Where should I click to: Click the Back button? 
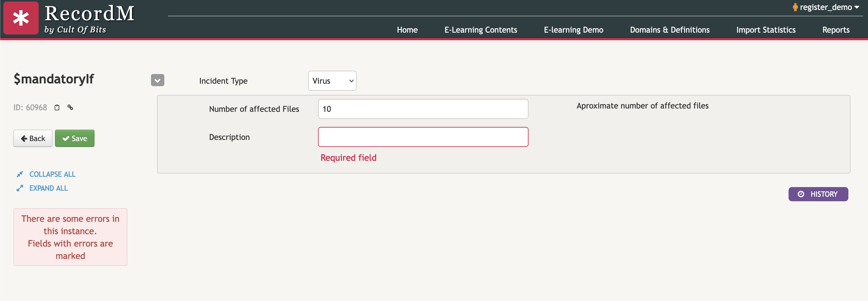coord(33,138)
